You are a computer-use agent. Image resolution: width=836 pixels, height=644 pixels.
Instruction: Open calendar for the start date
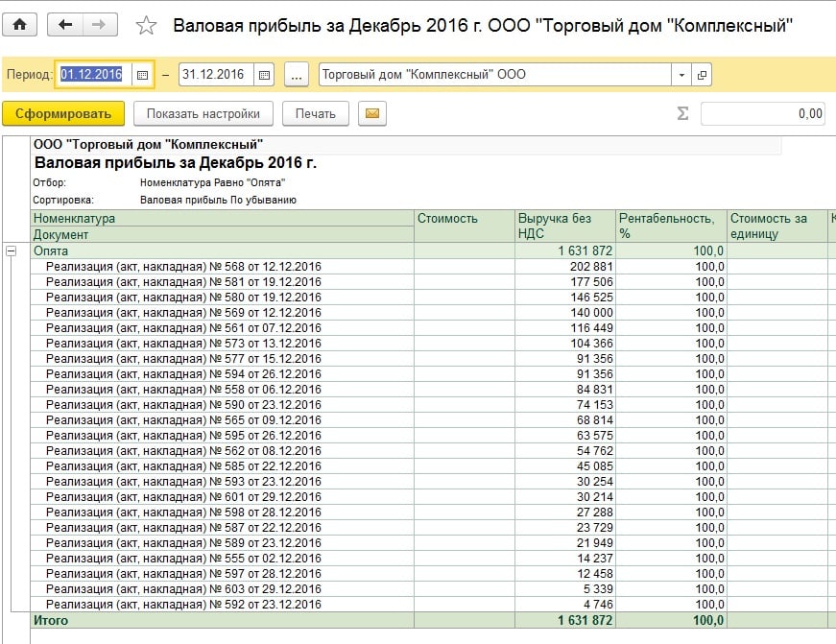tap(142, 75)
